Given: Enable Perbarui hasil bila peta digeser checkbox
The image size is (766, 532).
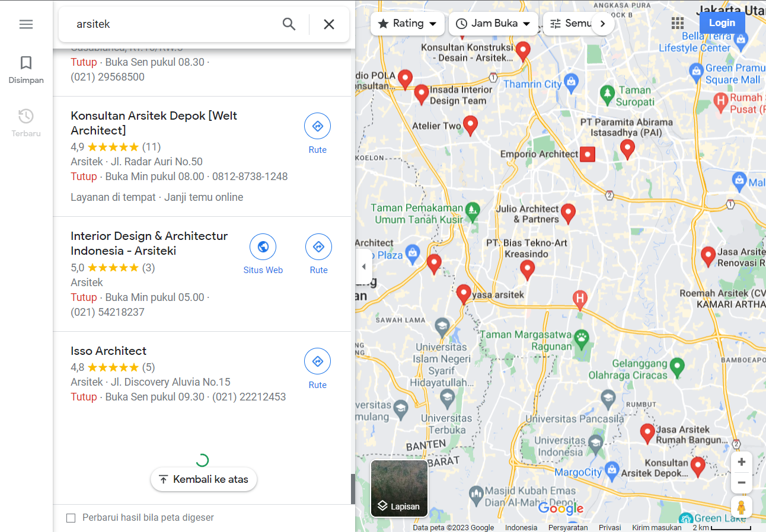Looking at the screenshot, I should point(71,518).
